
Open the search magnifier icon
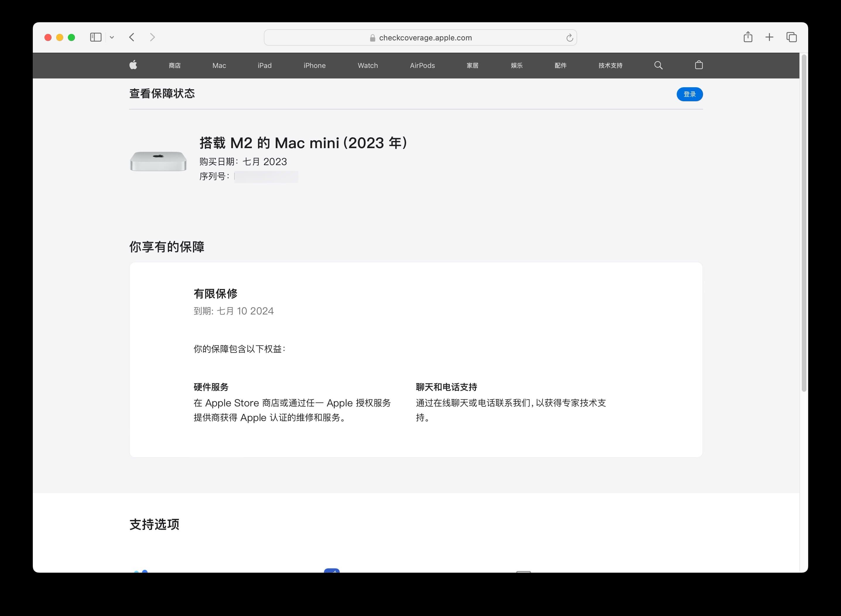tap(658, 65)
